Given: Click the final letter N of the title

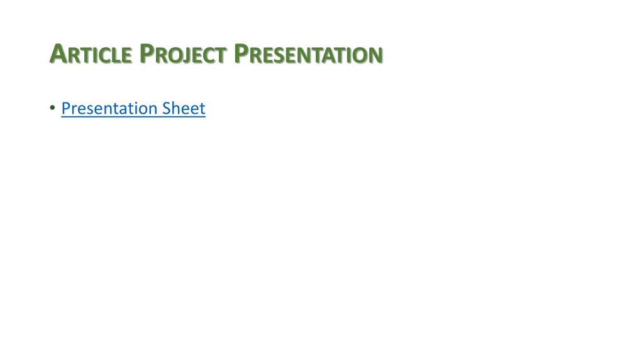Looking at the screenshot, I should tap(375, 55).
